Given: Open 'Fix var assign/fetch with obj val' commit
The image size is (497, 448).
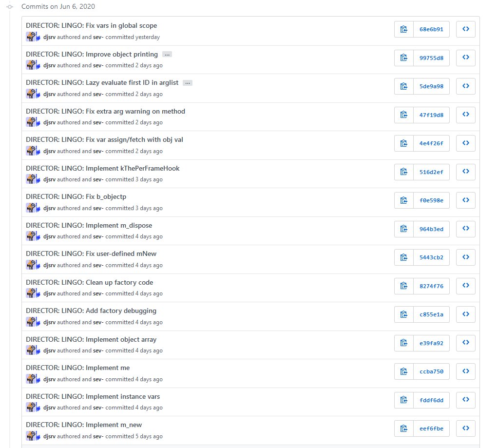Looking at the screenshot, I should click(105, 140).
